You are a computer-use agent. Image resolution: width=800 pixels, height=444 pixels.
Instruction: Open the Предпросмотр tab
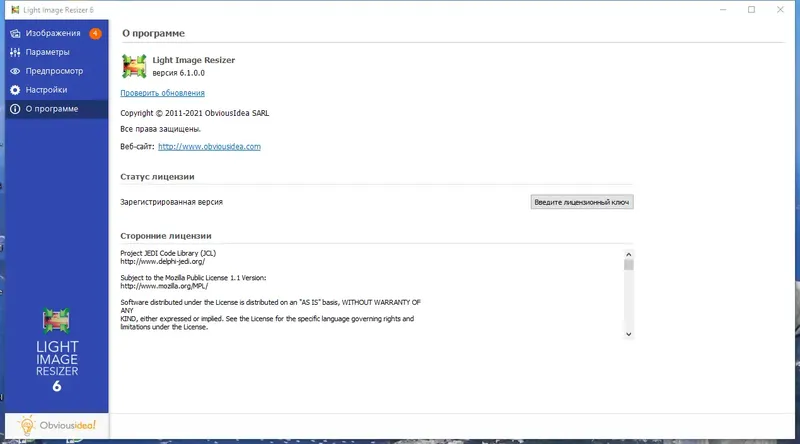57,71
